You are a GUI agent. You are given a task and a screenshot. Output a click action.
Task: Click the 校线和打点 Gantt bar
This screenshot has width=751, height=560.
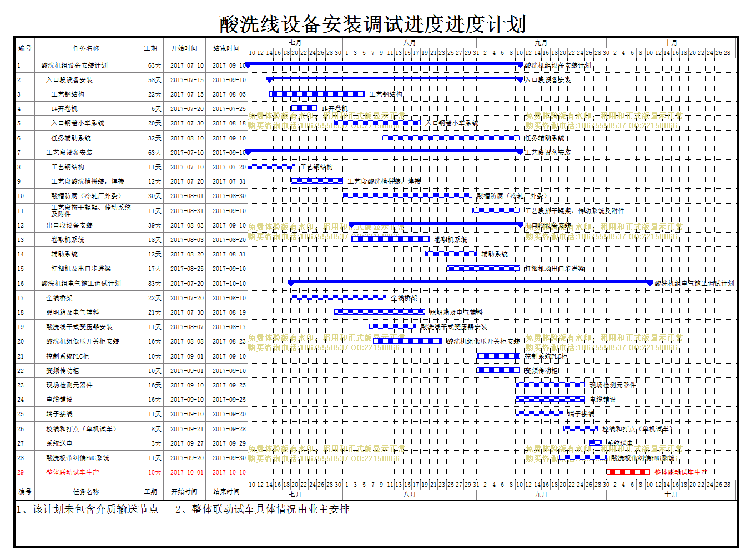pyautogui.click(x=581, y=428)
